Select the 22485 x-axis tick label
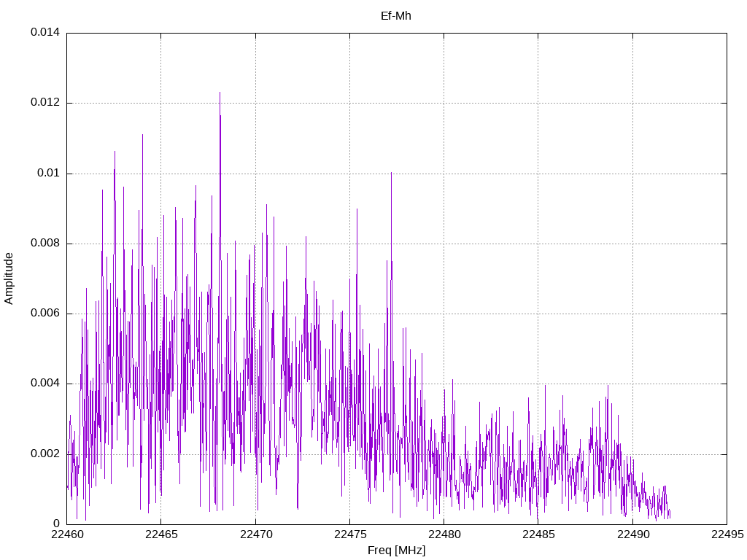The width and height of the screenshot is (747, 560). (x=538, y=535)
